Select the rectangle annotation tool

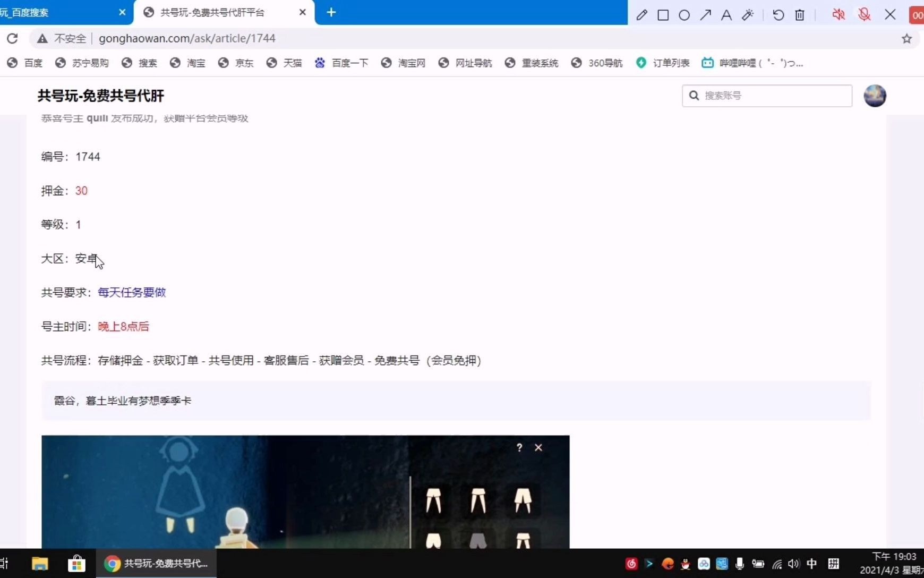pos(663,15)
